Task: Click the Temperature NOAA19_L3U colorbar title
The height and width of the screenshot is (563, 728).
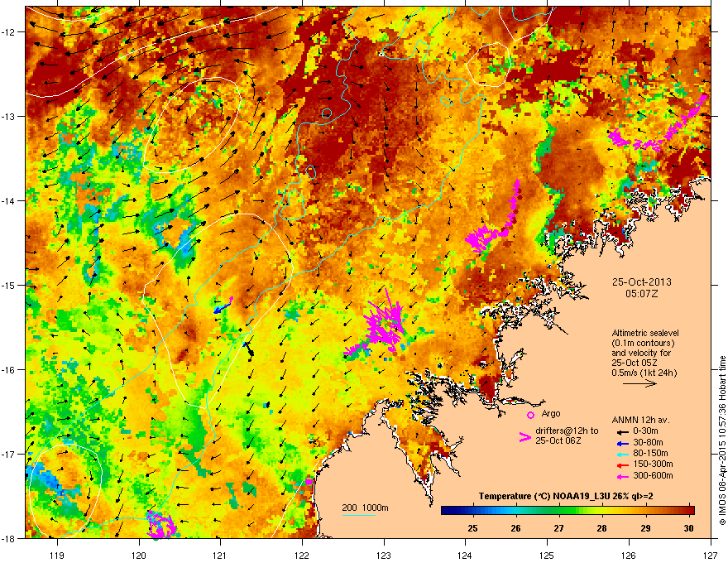Action: coord(566,497)
